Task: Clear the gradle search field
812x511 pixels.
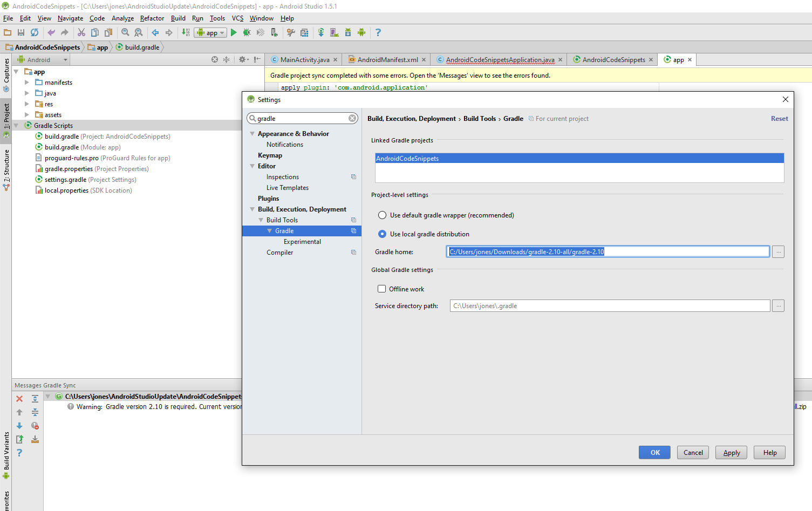Action: (352, 118)
